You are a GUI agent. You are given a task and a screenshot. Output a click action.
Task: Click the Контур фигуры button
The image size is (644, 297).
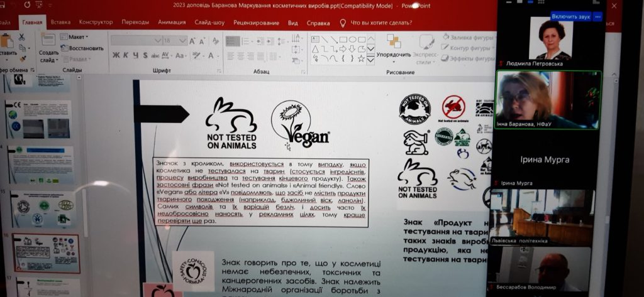[x=468, y=48]
